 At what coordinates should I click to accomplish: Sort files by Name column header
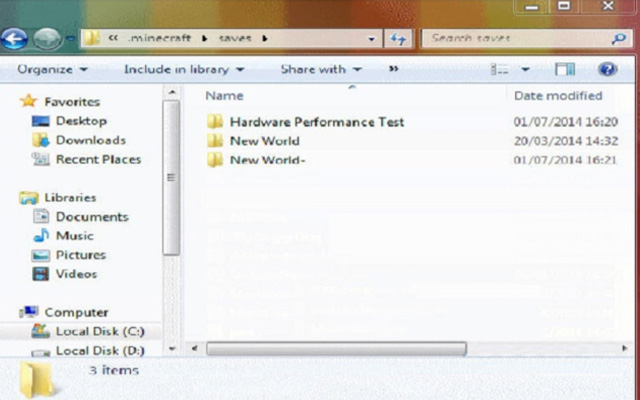click(x=224, y=96)
